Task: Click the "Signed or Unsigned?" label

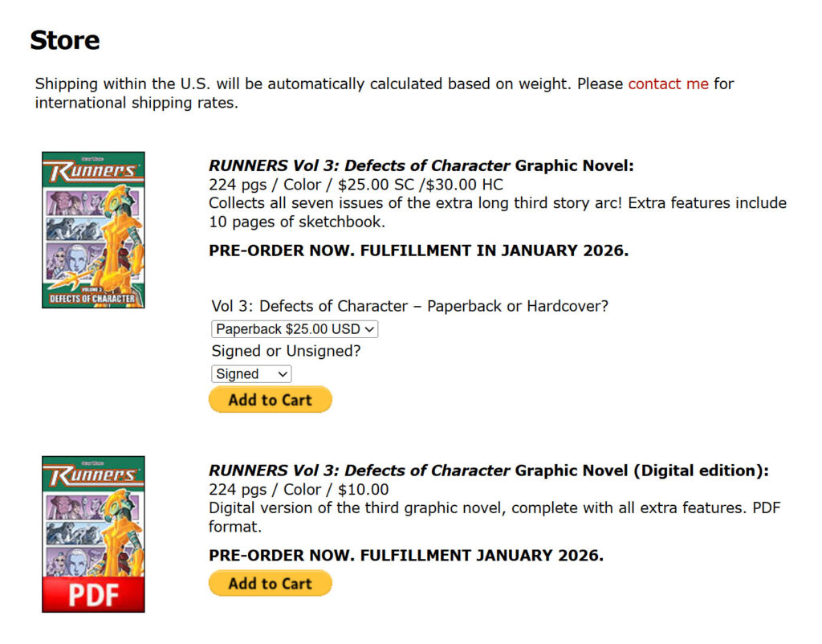Action: (287, 351)
